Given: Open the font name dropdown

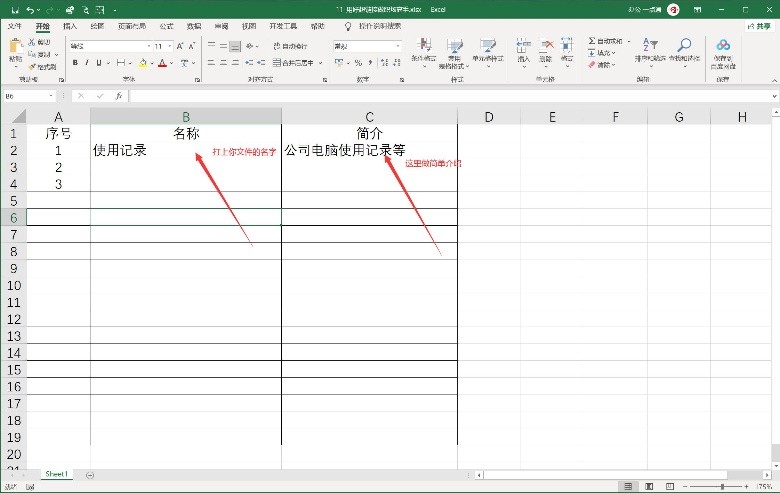Looking at the screenshot, I should [x=149, y=46].
